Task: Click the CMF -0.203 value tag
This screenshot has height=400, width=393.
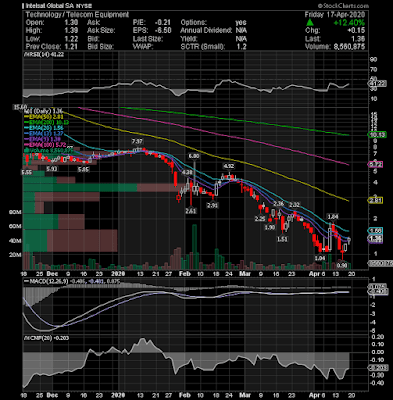Action: (x=377, y=368)
